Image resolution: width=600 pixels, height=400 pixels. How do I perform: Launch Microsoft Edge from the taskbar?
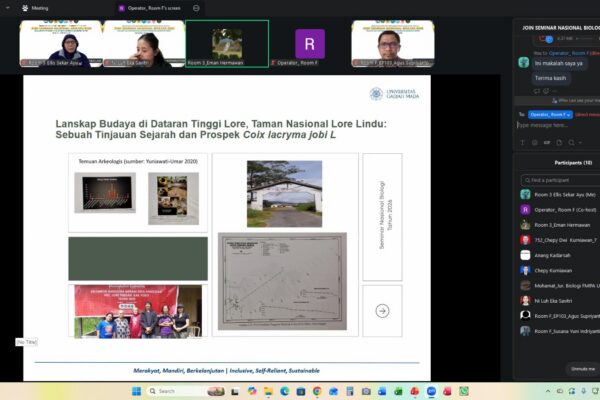point(284,391)
